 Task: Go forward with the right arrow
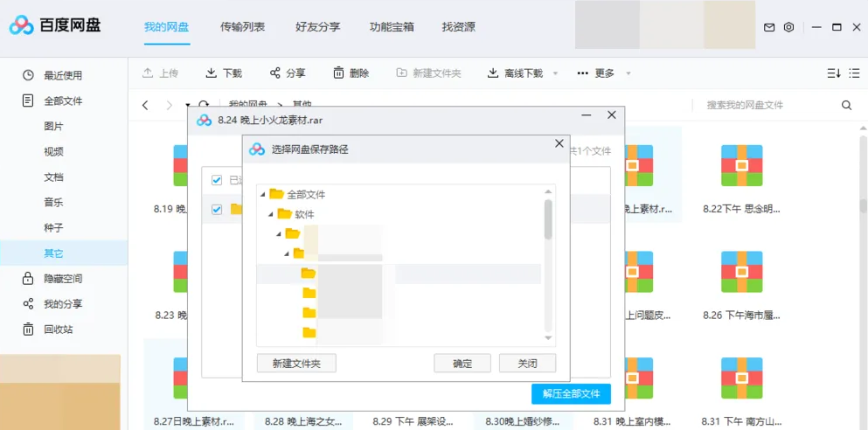(x=170, y=105)
